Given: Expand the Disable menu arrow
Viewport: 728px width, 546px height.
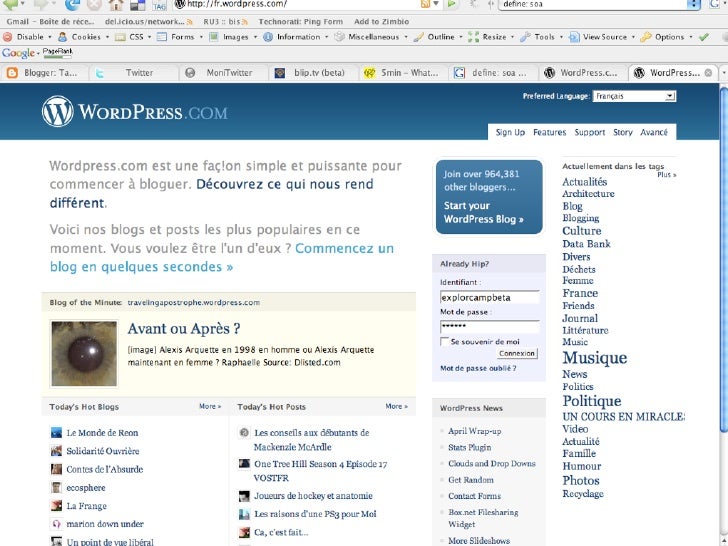Looking at the screenshot, I should 49,37.
